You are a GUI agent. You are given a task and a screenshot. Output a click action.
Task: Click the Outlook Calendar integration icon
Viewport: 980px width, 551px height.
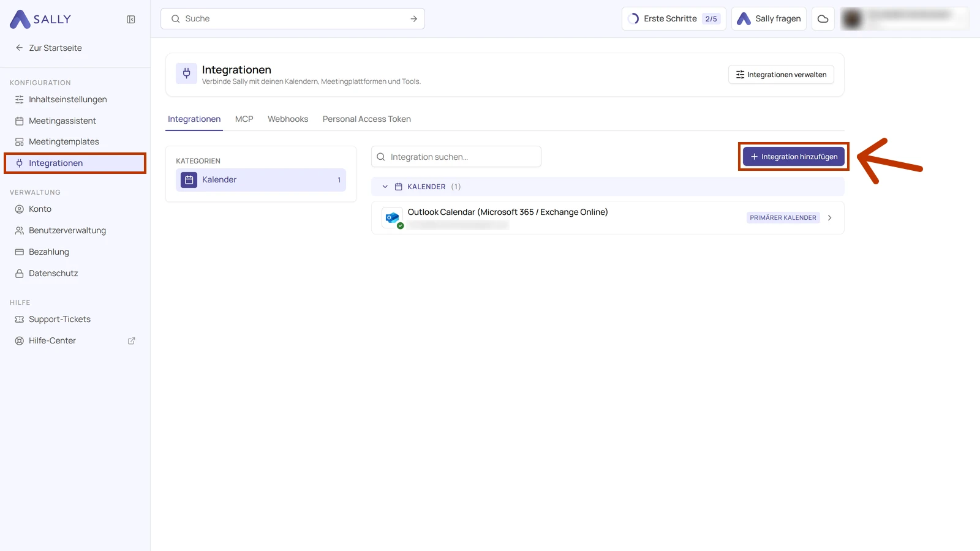(393, 218)
